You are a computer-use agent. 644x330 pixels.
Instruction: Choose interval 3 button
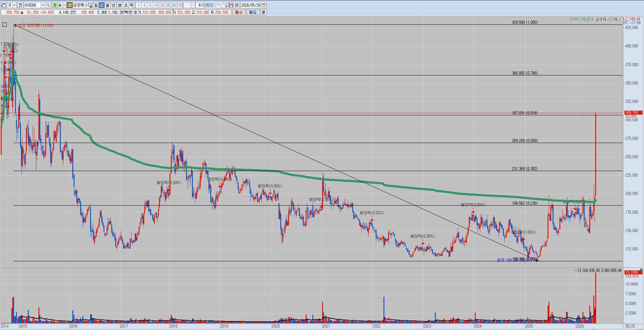pyautogui.click(x=144, y=5)
